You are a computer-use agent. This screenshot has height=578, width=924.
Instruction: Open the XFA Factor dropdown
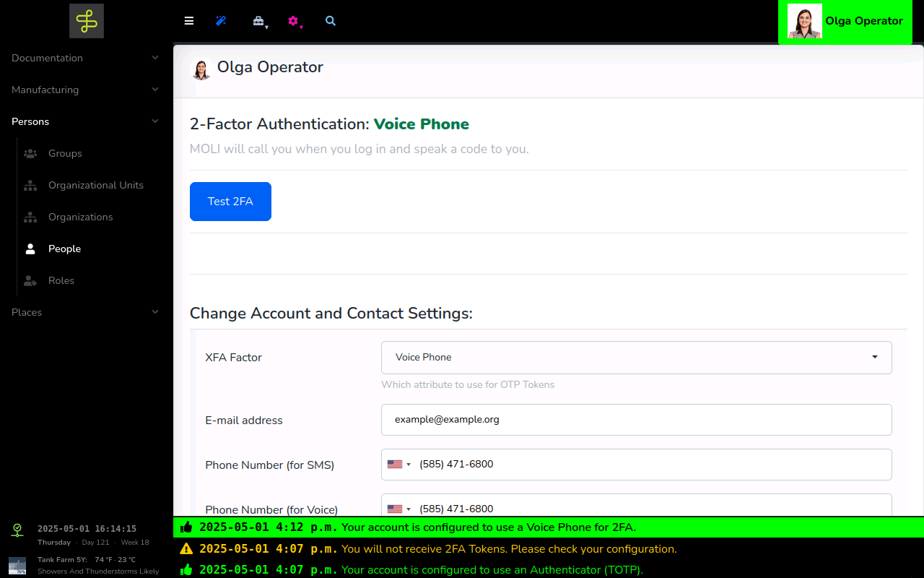pos(636,357)
